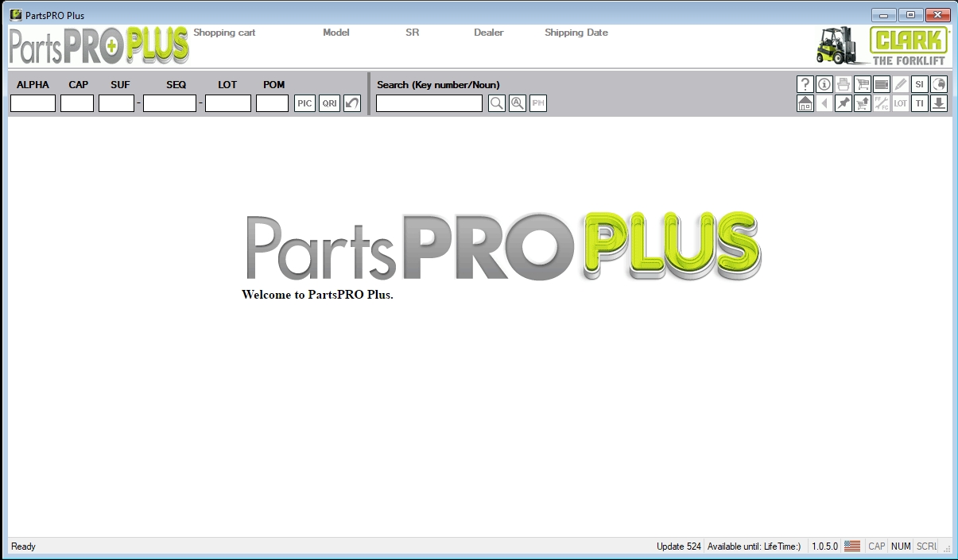
Task: Focus the SUF input field
Action: point(116,103)
